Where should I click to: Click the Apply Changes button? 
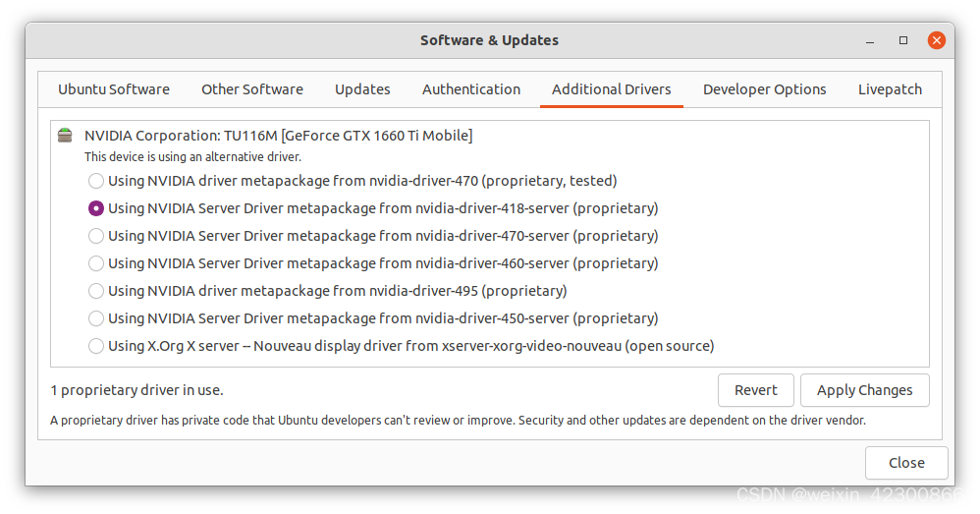coord(864,390)
